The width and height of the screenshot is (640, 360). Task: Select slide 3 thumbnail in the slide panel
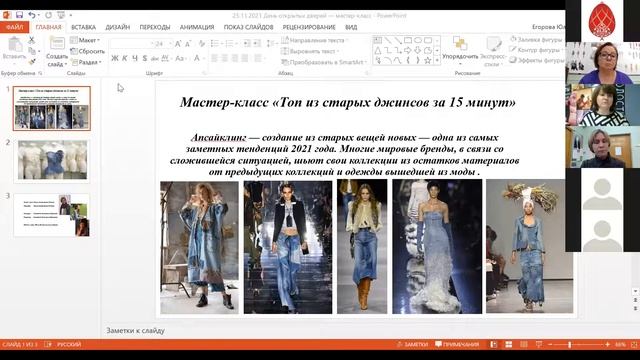pos(52,215)
